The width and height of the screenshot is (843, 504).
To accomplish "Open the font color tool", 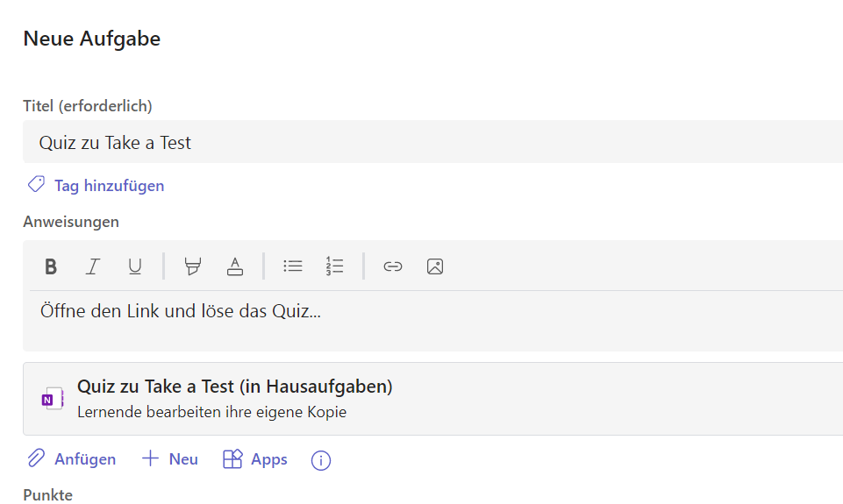I will point(235,266).
